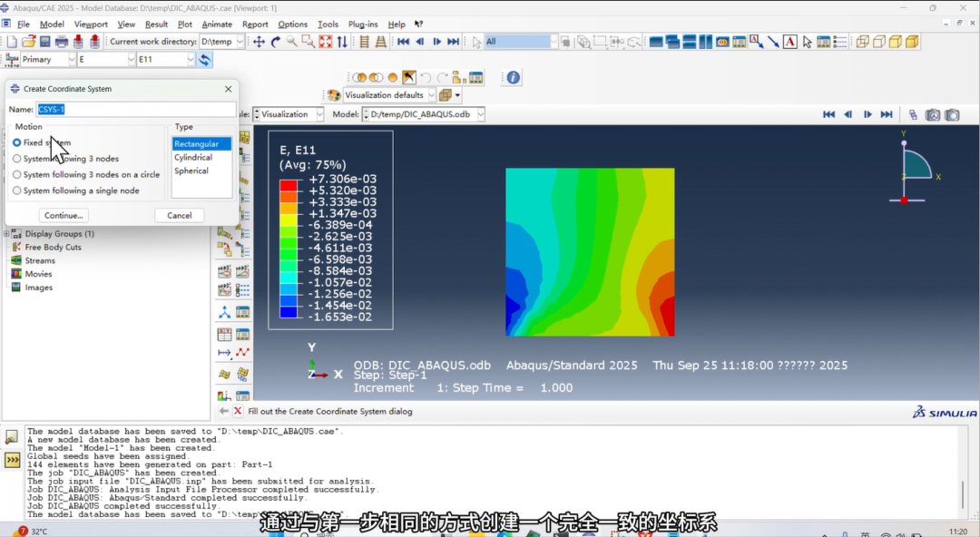
Task: Click the Save Model Database icon
Action: (44, 42)
